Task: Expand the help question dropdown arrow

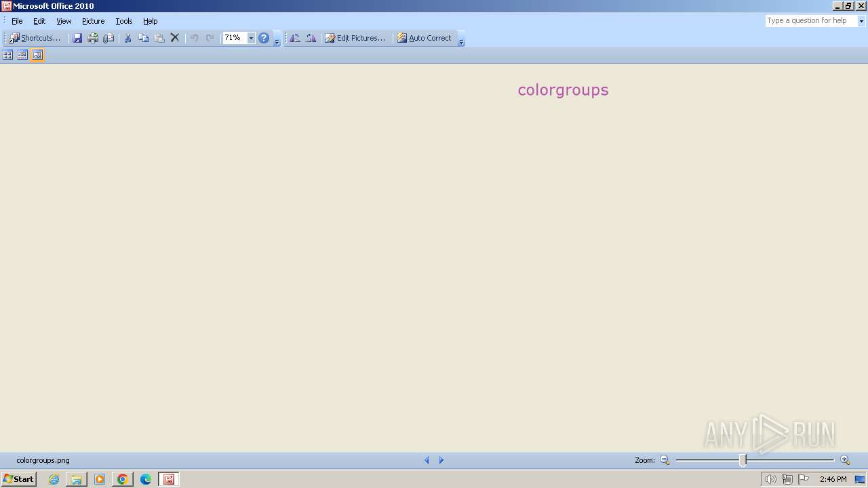Action: [x=862, y=21]
